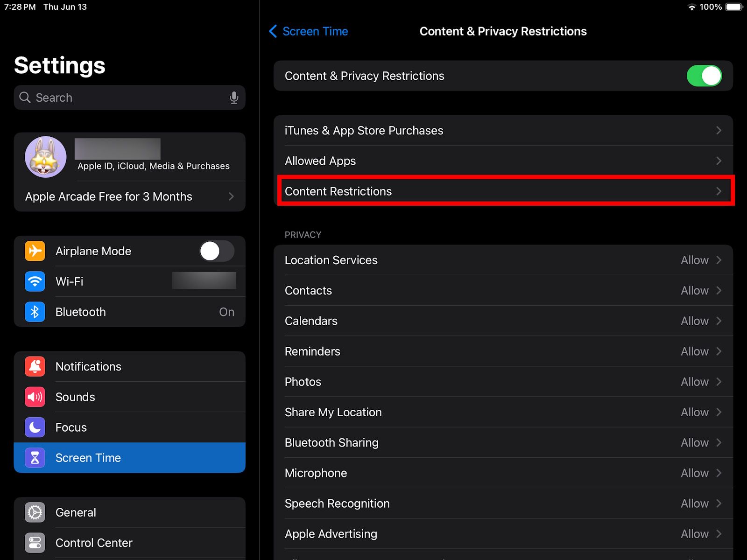The height and width of the screenshot is (560, 747).
Task: Tap the Wi-Fi settings icon
Action: pos(35,281)
